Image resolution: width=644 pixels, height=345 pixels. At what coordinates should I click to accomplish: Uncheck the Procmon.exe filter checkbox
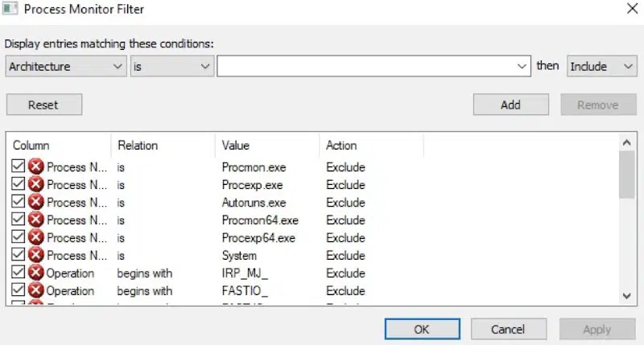tap(19, 167)
